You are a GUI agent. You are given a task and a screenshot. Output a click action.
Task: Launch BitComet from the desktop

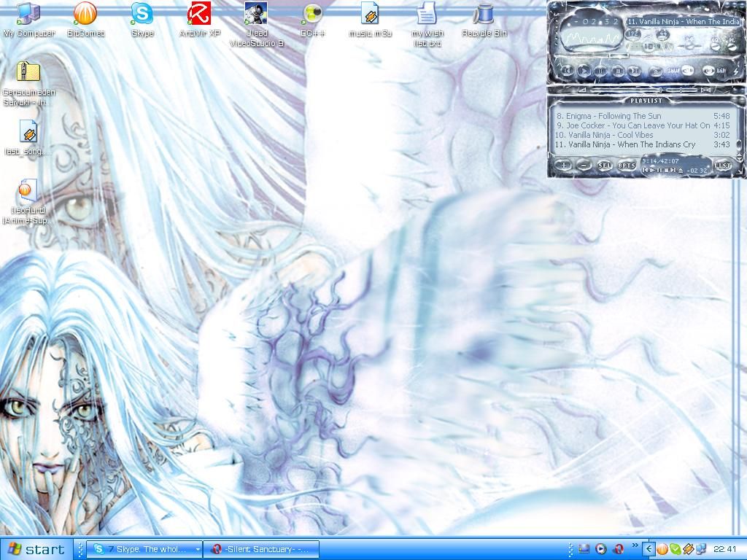coord(85,20)
